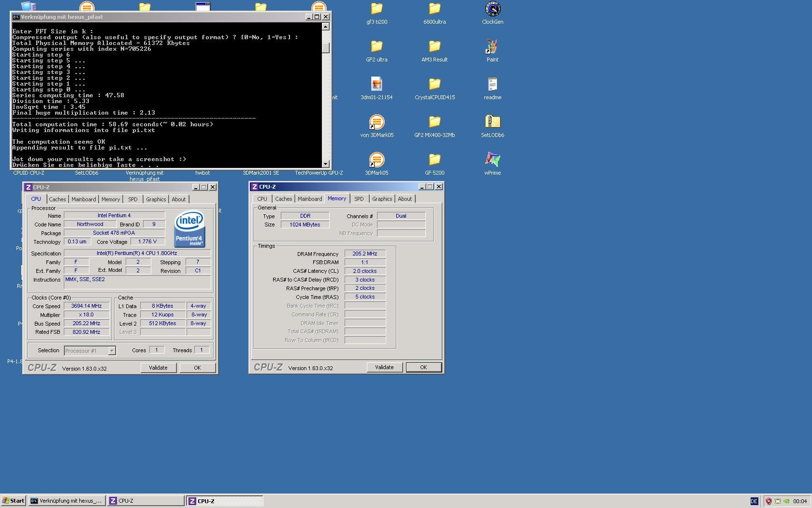Image resolution: width=812 pixels, height=508 pixels.
Task: Open the AM3 Result folder
Action: tap(435, 46)
